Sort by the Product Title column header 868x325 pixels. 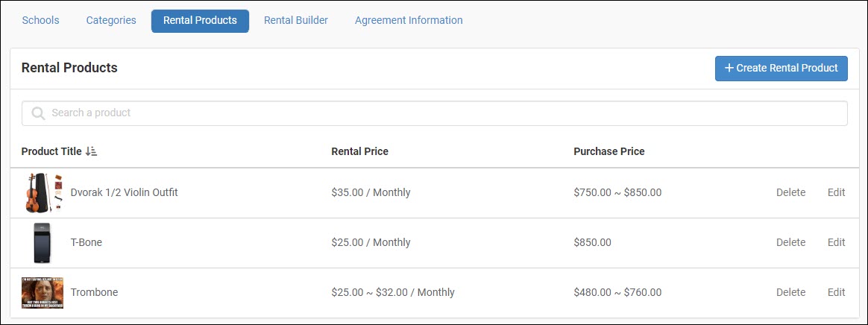point(51,151)
